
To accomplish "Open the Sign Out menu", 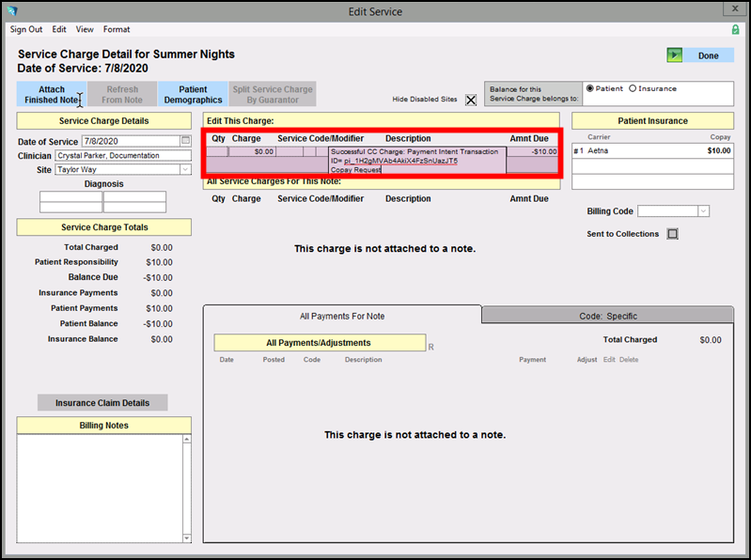I will (26, 29).
